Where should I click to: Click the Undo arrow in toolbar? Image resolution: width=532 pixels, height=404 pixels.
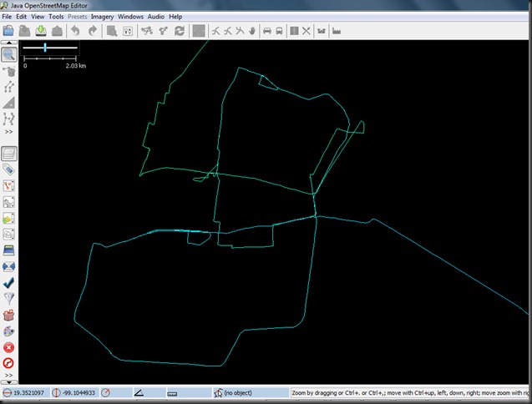click(x=75, y=31)
